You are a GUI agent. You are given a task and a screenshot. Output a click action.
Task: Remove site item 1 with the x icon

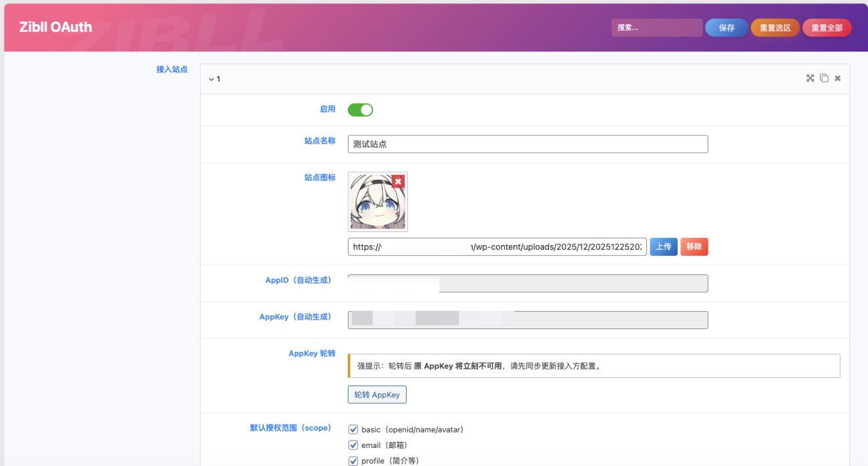coord(837,78)
